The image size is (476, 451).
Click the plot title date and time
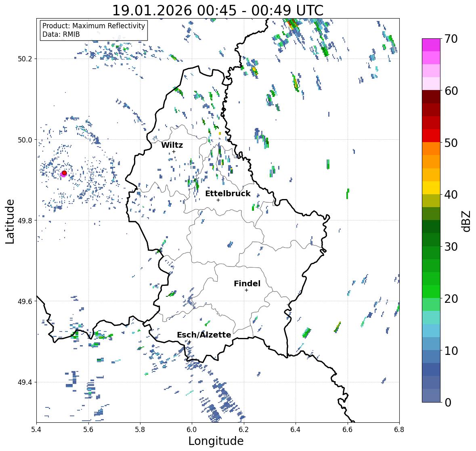218,10
